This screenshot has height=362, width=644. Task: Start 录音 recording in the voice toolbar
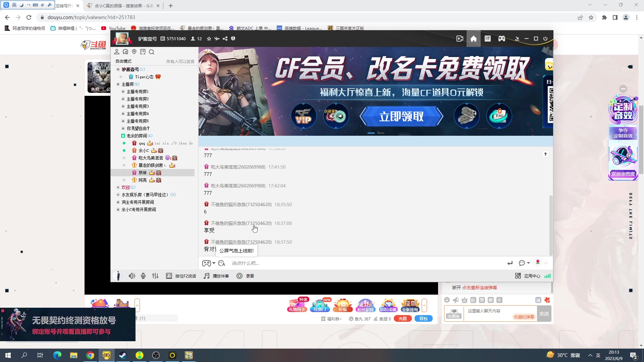click(x=246, y=276)
